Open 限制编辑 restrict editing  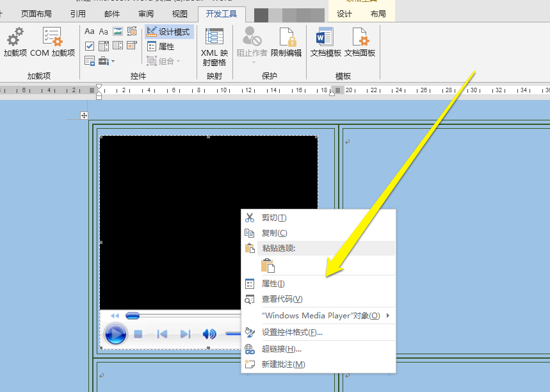point(286,42)
